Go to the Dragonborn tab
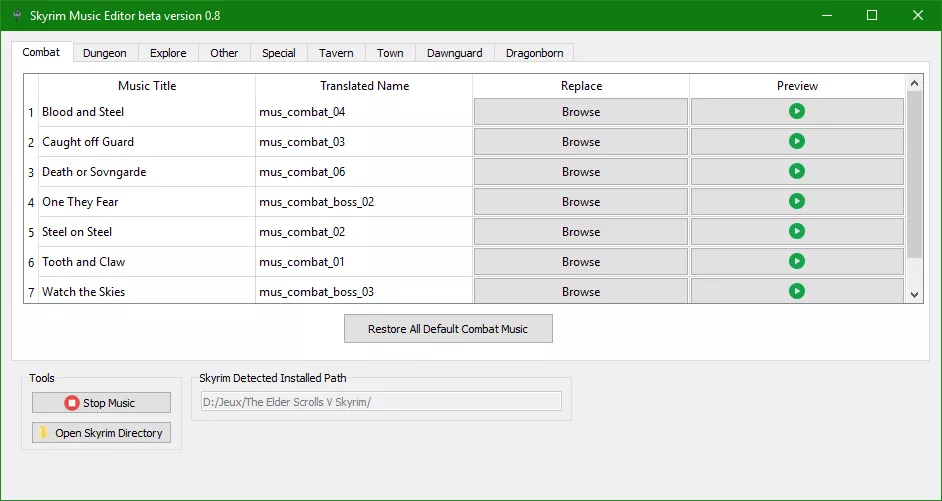 pos(535,53)
